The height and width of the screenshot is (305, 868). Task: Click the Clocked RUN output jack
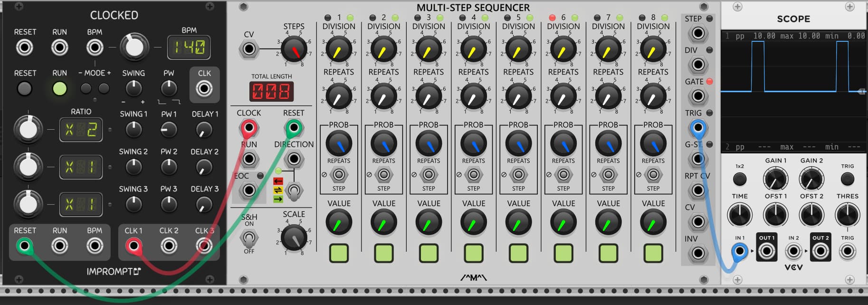click(59, 246)
